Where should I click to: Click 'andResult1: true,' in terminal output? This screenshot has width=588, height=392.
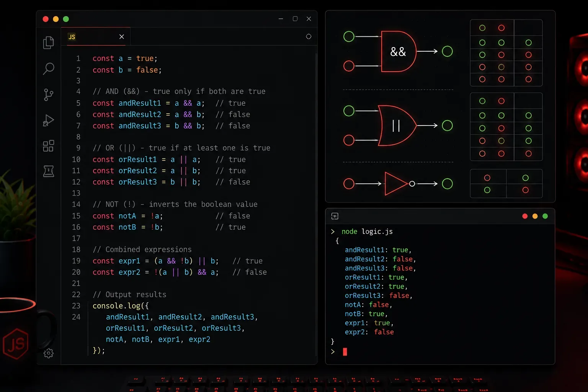(378, 250)
